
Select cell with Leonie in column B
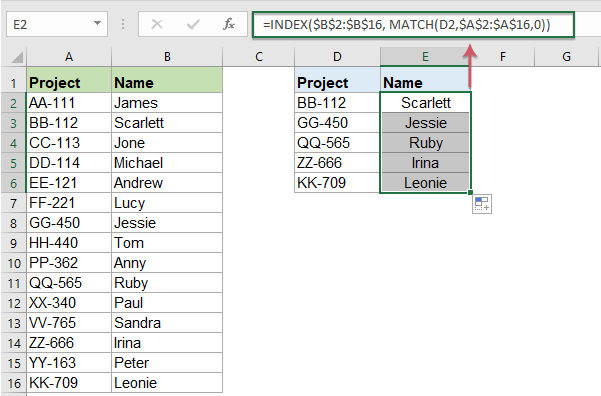click(x=167, y=383)
